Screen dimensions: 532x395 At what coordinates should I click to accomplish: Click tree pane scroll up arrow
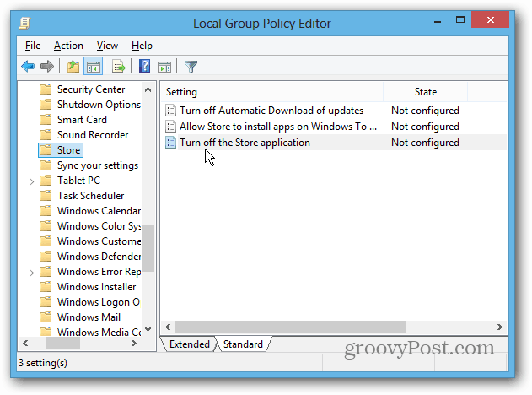148,89
